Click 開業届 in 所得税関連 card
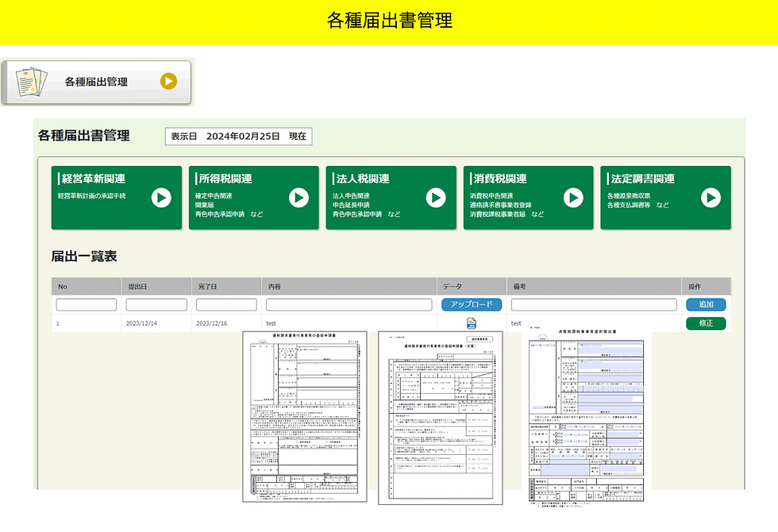The height and width of the screenshot is (532, 778). click(x=205, y=205)
